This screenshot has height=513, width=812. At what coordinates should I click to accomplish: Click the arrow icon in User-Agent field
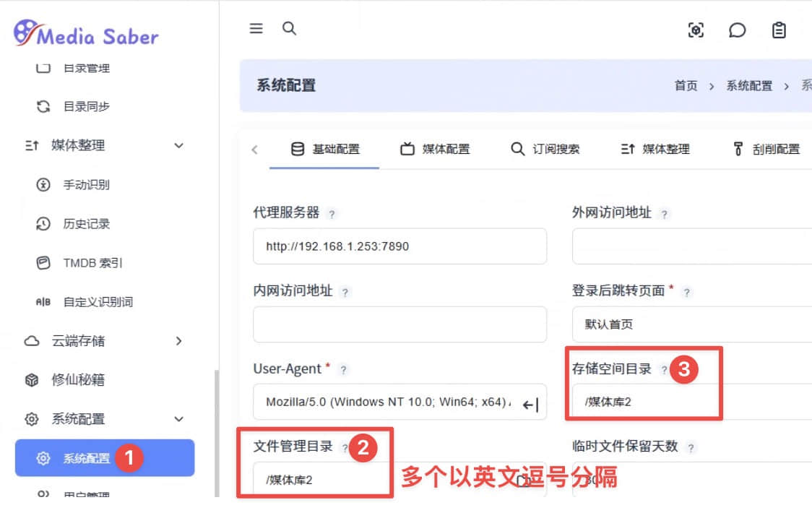pos(530,405)
